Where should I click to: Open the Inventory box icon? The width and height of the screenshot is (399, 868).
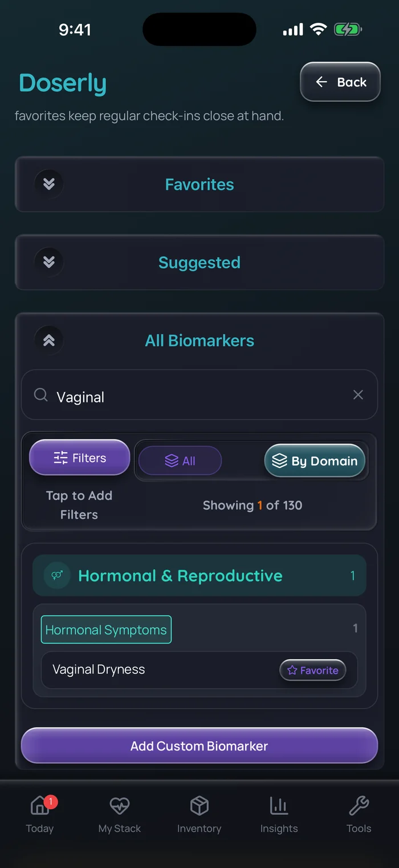coord(199,806)
